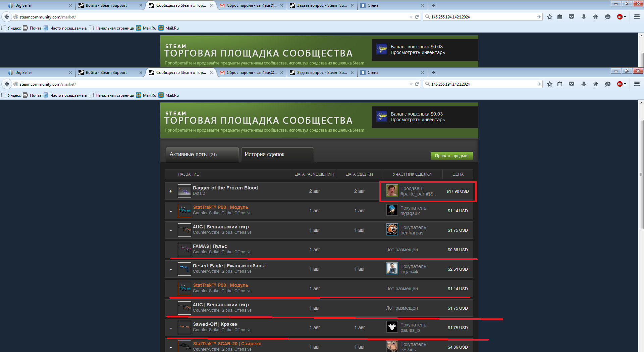Go back in the upper browser window
This screenshot has height=352, width=644.
pyautogui.click(x=7, y=17)
